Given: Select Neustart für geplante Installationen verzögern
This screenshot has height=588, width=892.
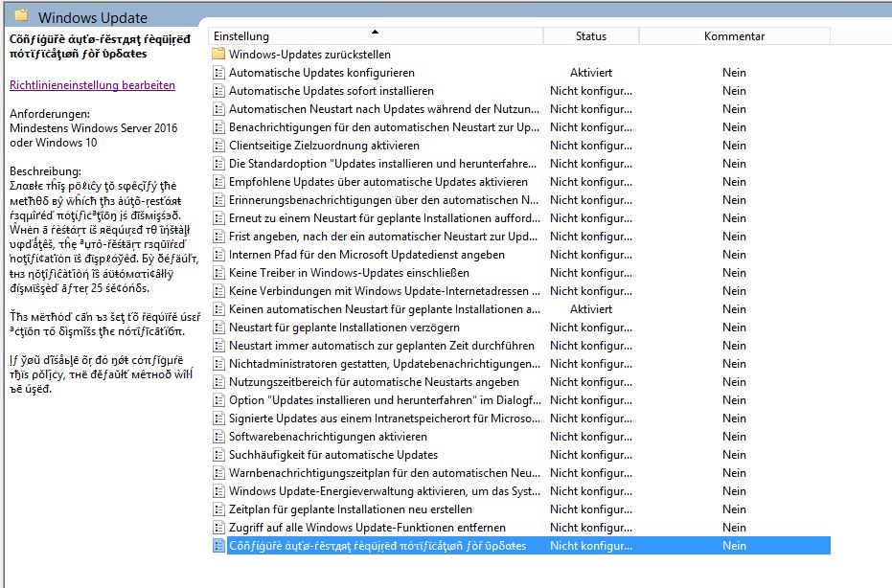Looking at the screenshot, I should 344,328.
